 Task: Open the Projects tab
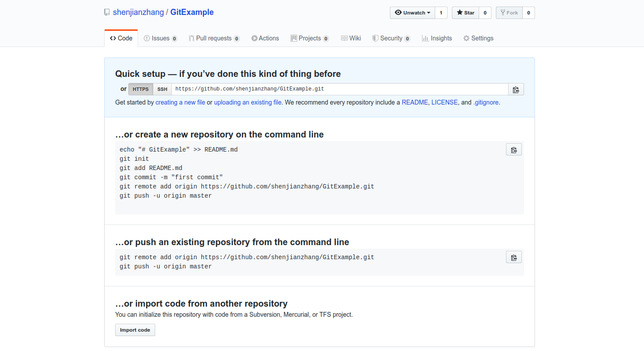point(309,38)
